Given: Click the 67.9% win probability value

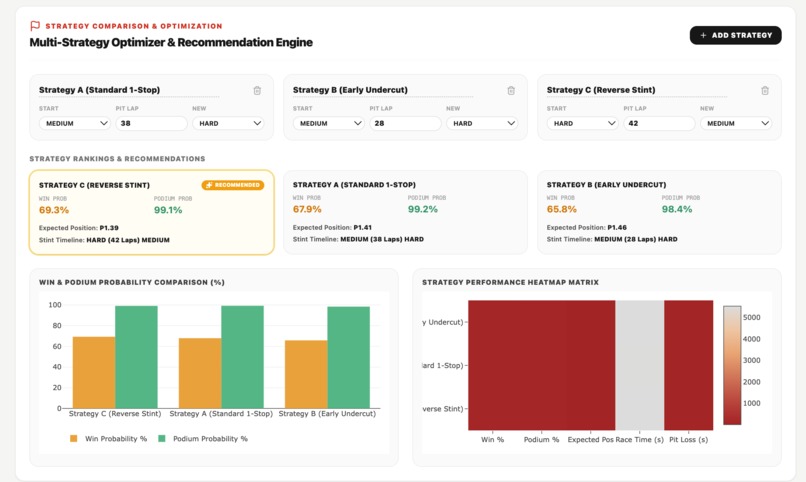Looking at the screenshot, I should pyautogui.click(x=307, y=209).
